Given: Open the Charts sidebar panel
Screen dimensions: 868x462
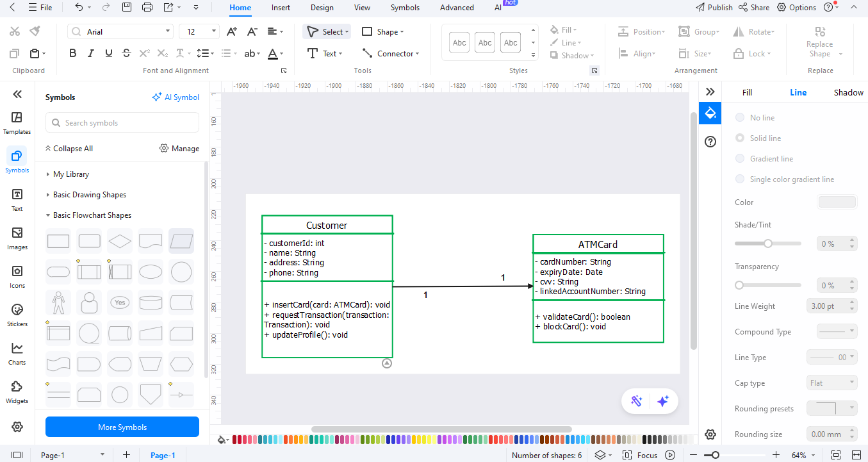Looking at the screenshot, I should click(17, 353).
